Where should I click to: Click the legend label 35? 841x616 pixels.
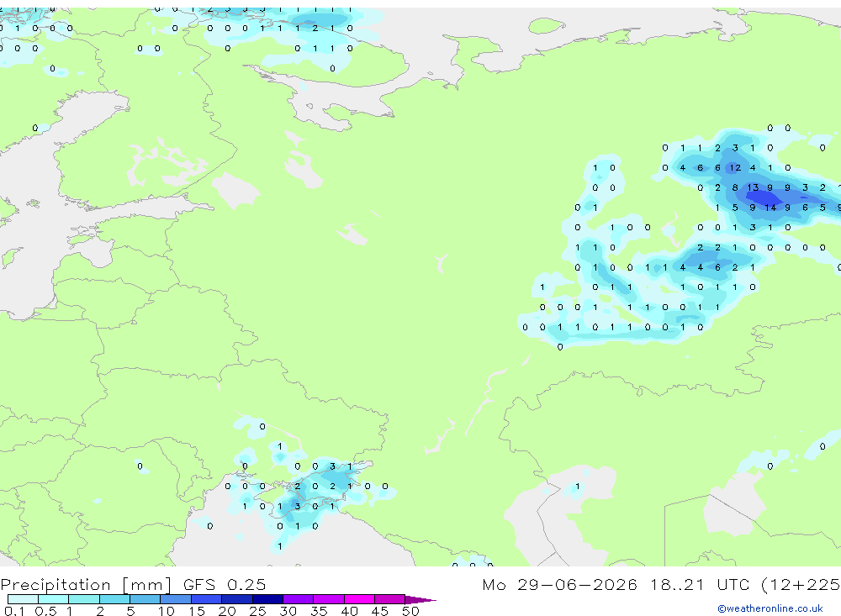click(319, 611)
